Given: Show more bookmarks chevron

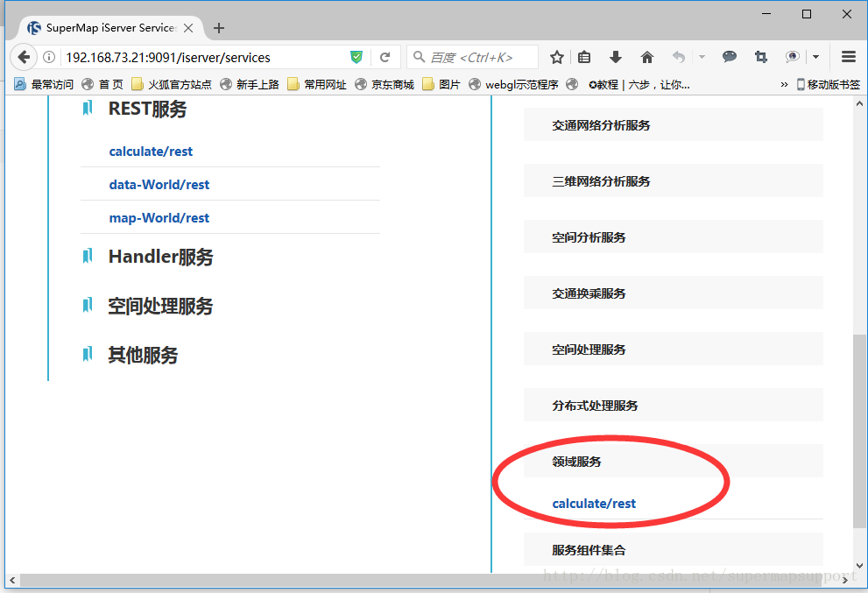Looking at the screenshot, I should tap(784, 85).
